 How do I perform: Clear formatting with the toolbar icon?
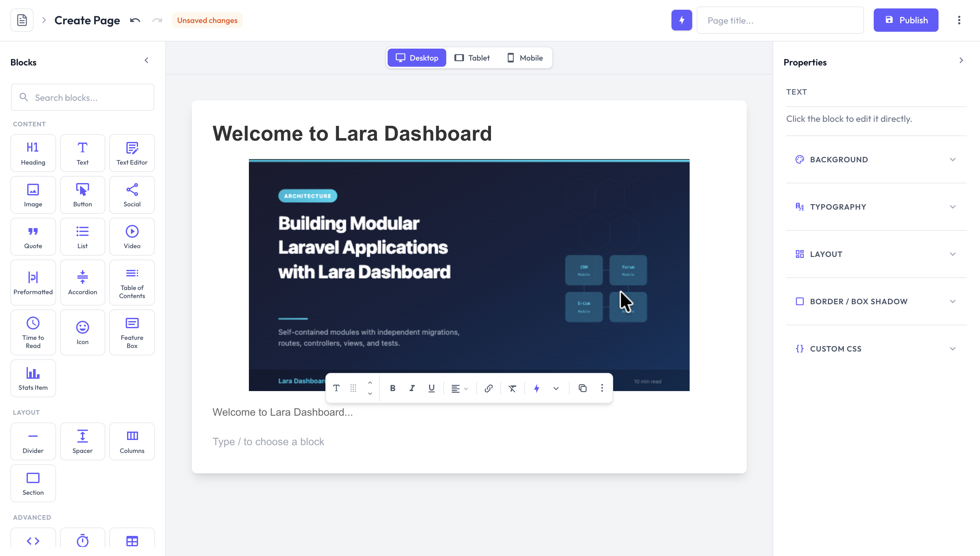[x=512, y=388]
